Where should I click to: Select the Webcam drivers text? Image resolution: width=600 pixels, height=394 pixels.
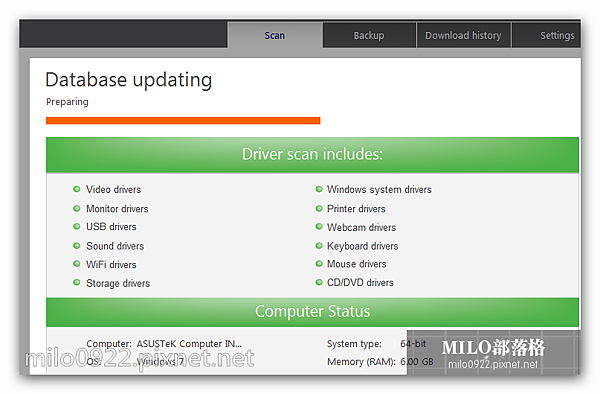(362, 227)
